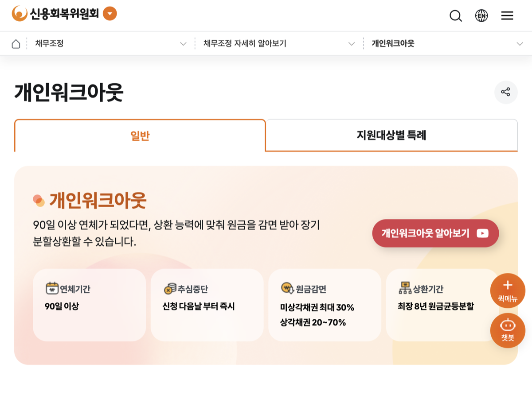The width and height of the screenshot is (532, 395).
Task: Click the 상환기간 card label
Action: click(428, 289)
